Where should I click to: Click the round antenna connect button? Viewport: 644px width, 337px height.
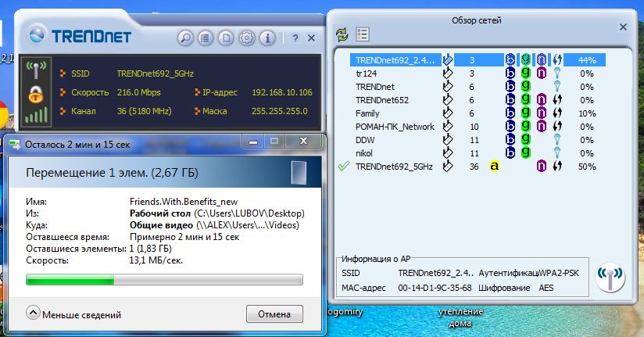610,277
